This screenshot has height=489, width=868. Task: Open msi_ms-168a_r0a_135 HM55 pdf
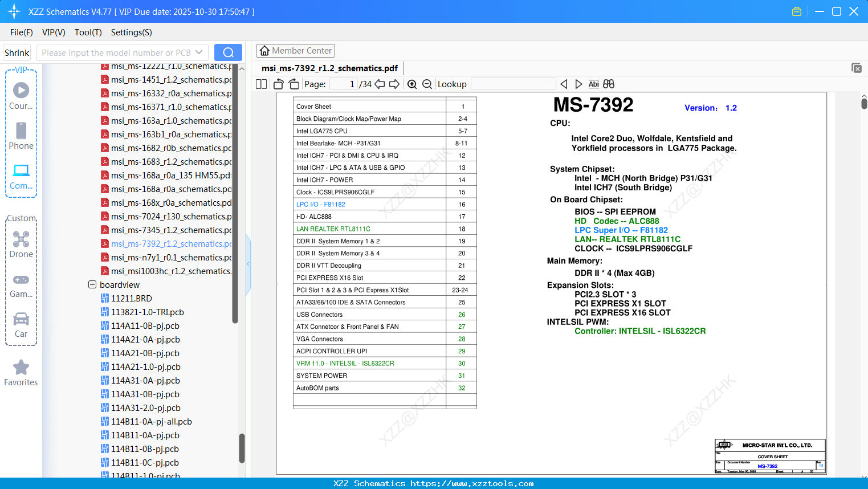pyautogui.click(x=172, y=176)
